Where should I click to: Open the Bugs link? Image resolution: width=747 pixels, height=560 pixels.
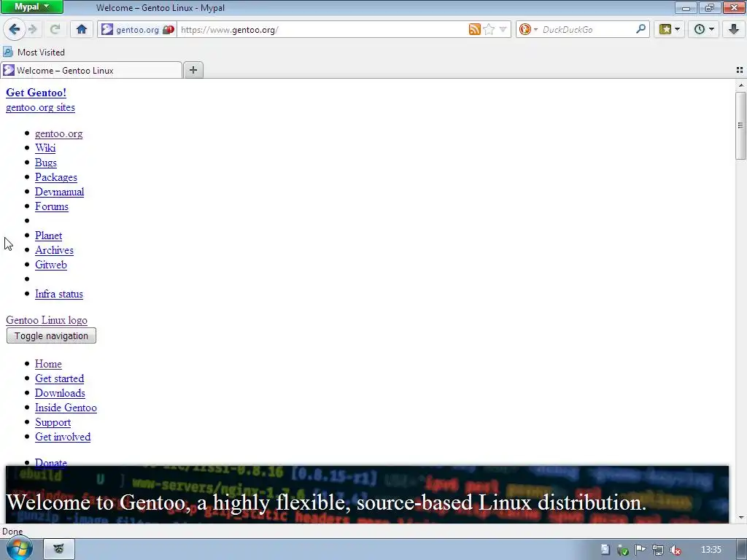46,163
